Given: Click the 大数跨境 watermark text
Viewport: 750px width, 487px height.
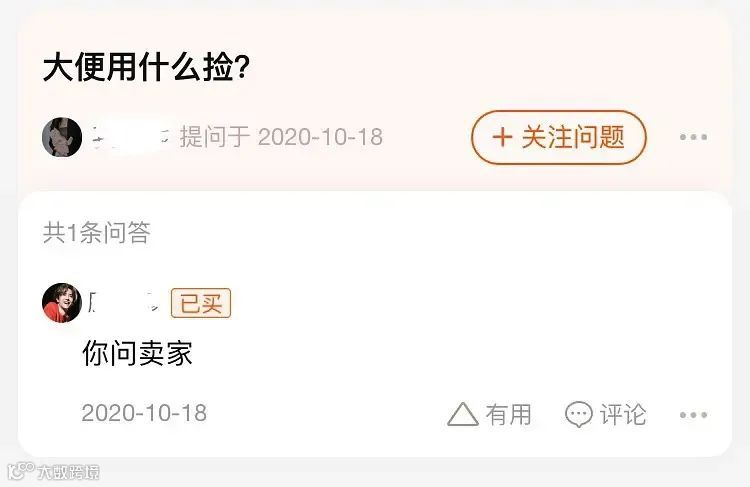Looking at the screenshot, I should (x=68, y=472).
